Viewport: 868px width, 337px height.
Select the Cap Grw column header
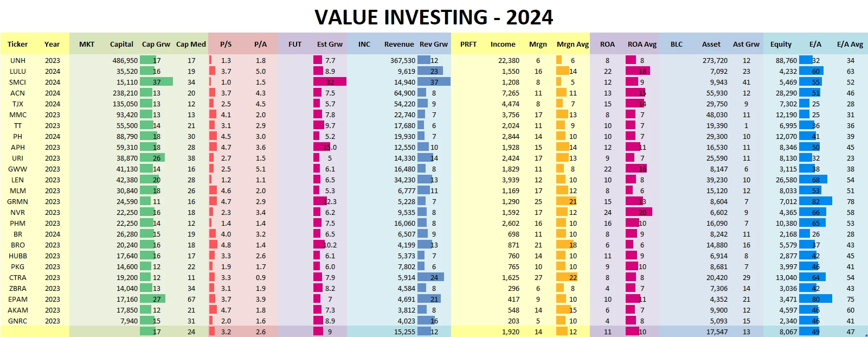pyautogui.click(x=156, y=44)
